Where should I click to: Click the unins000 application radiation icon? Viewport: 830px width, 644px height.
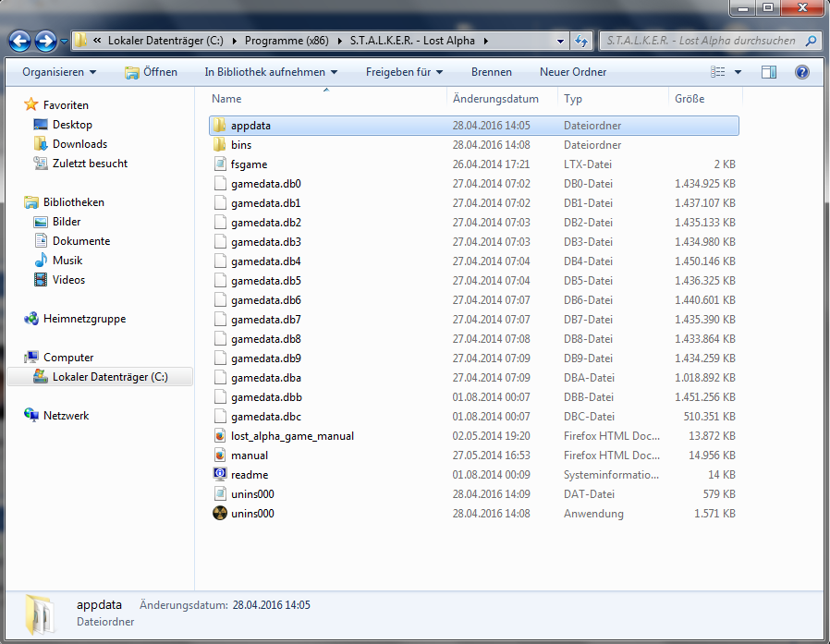point(220,514)
